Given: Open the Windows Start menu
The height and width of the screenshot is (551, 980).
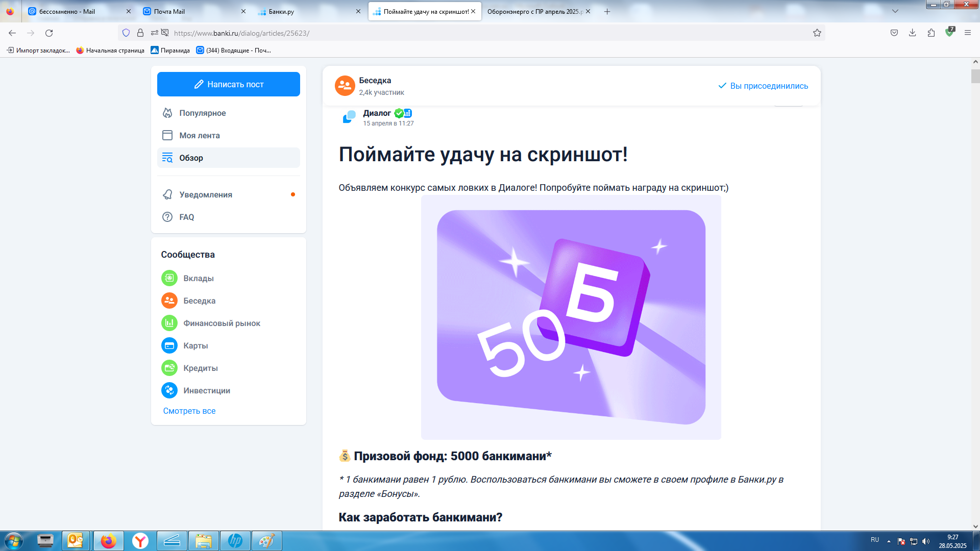Looking at the screenshot, I should coord(14,541).
